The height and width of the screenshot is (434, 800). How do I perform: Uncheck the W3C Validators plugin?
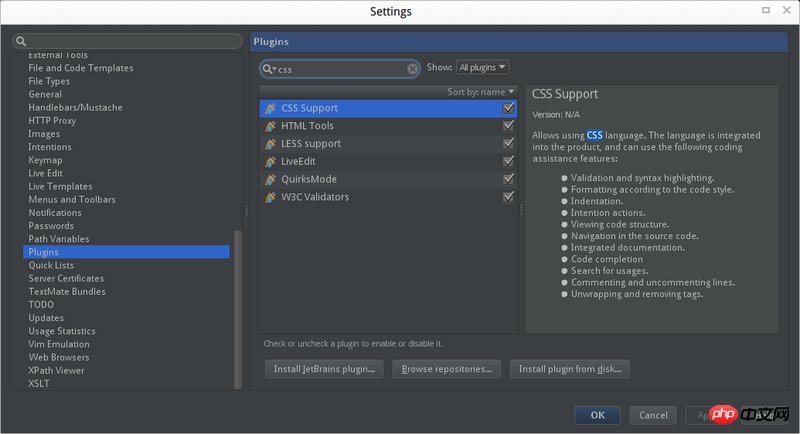coord(508,197)
